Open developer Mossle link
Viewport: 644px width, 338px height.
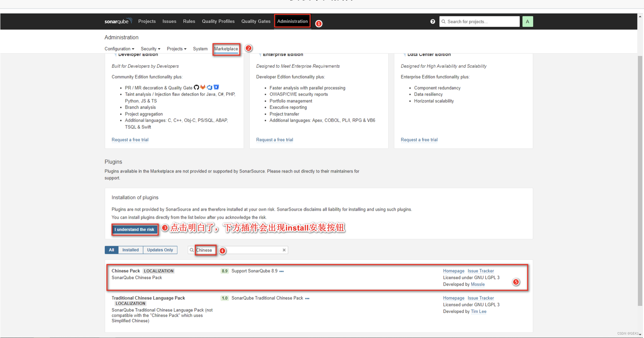point(477,284)
